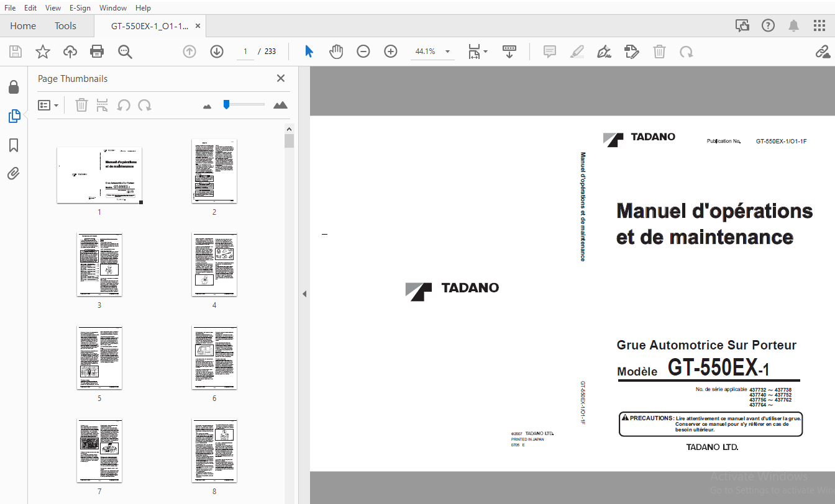Viewport: 835px width, 504px height.
Task: Add a sticky note comment
Action: pyautogui.click(x=550, y=52)
